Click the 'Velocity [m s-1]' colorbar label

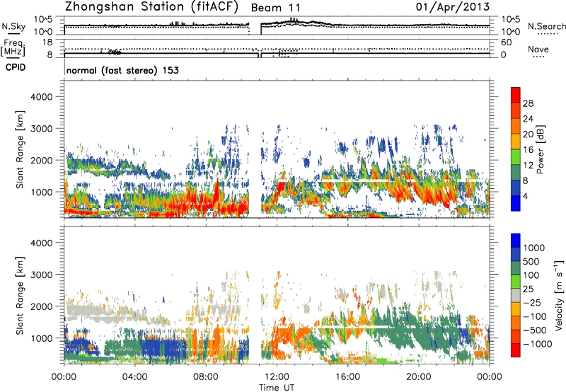coord(559,295)
